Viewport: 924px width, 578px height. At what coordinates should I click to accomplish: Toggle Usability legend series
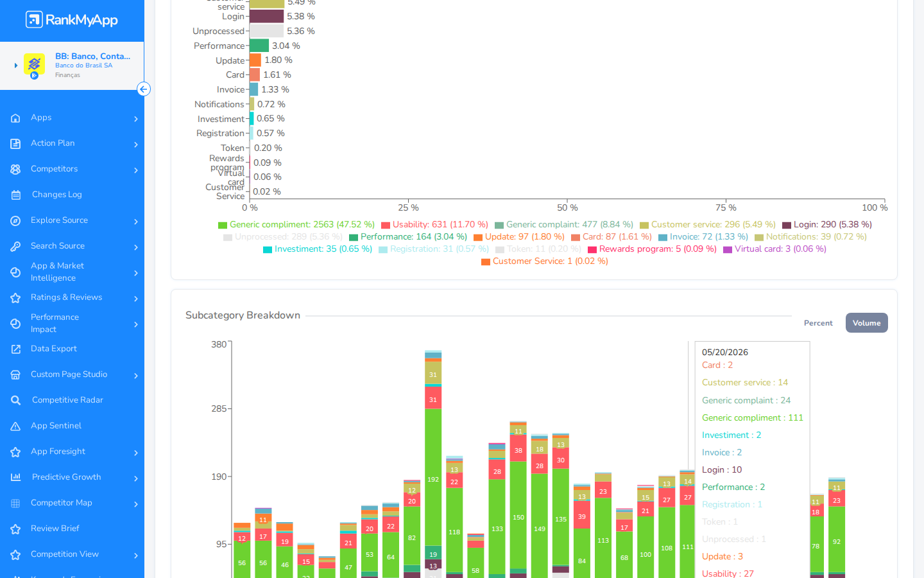434,225
